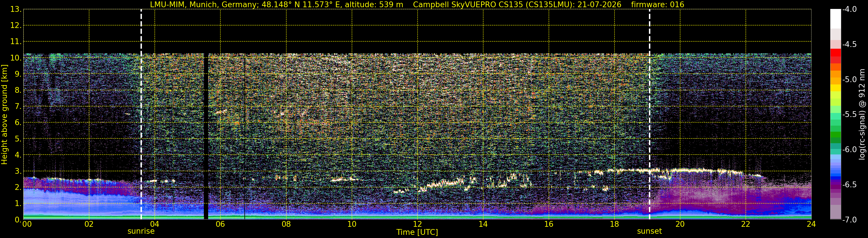The width and height of the screenshot is (868, 238).
Task: Select the "22" time axis tick label
Action: click(x=746, y=224)
